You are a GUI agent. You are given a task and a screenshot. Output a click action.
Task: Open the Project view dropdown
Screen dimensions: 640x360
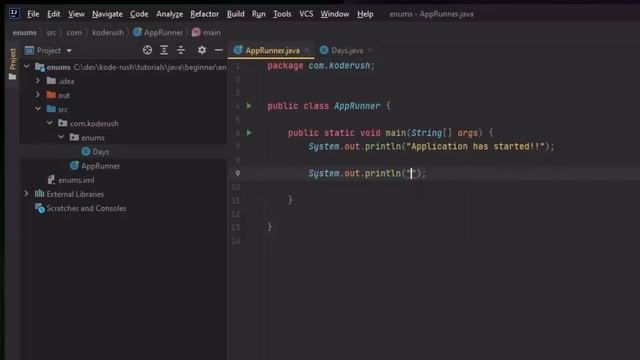click(49, 50)
